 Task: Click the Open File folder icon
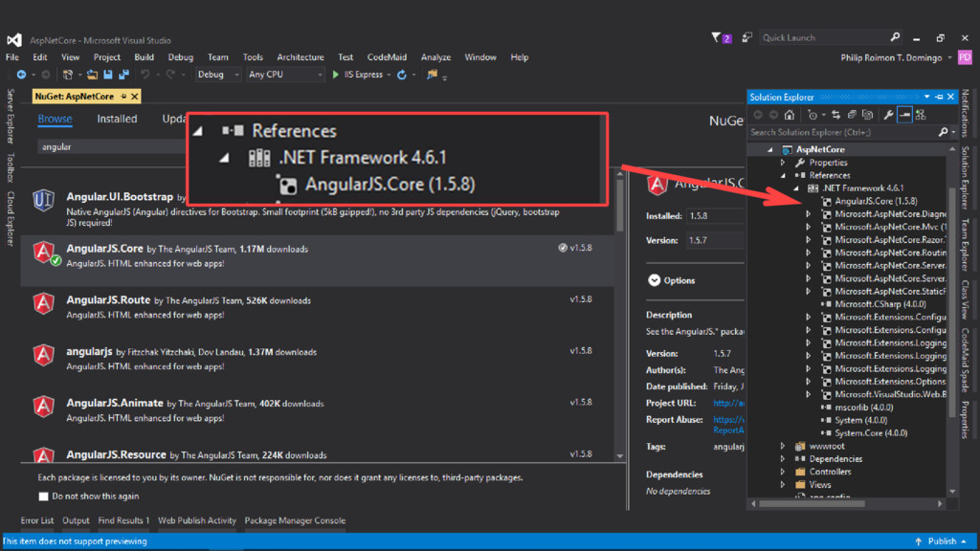coord(92,75)
